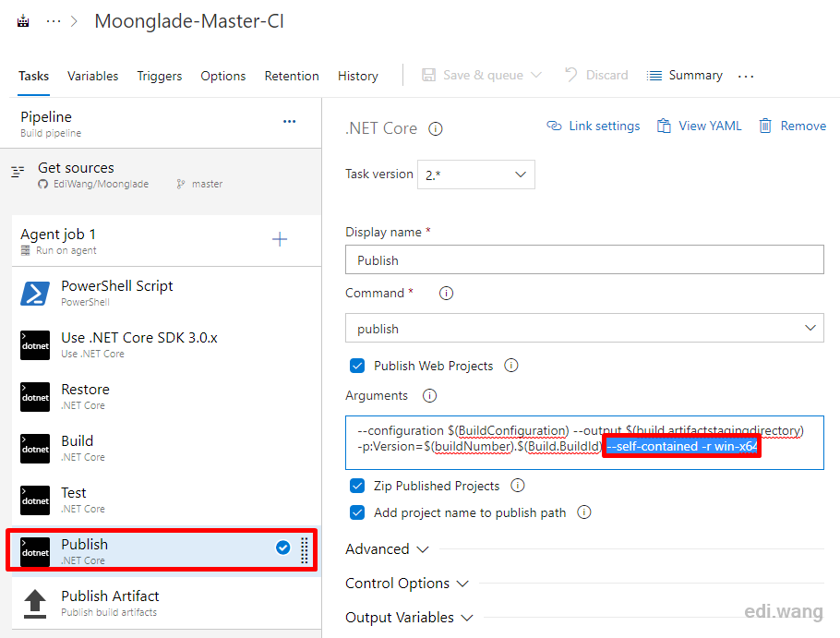
Task: Open the Task version dropdown
Action: (x=476, y=175)
